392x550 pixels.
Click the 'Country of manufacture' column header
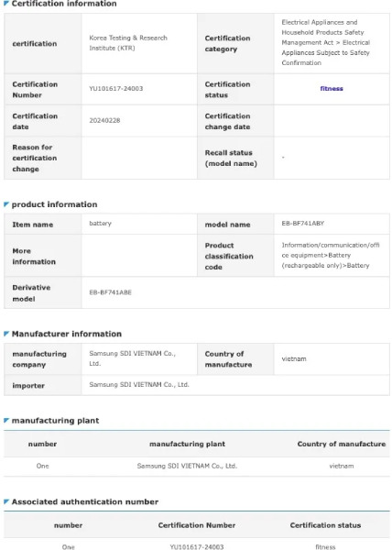(x=342, y=444)
